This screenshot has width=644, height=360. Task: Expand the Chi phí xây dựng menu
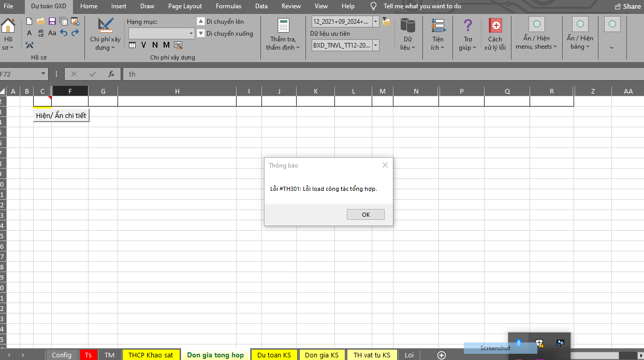(105, 34)
